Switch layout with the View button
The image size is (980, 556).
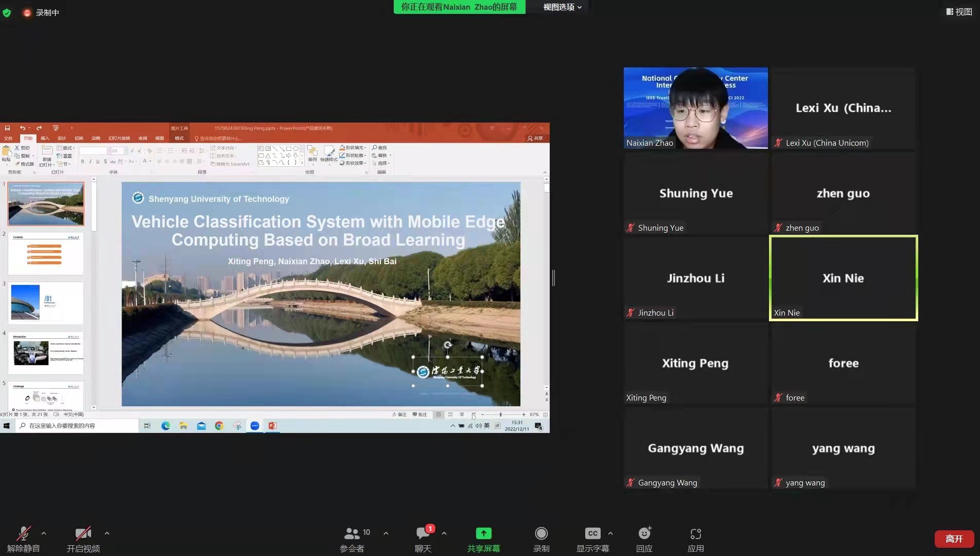tap(959, 12)
